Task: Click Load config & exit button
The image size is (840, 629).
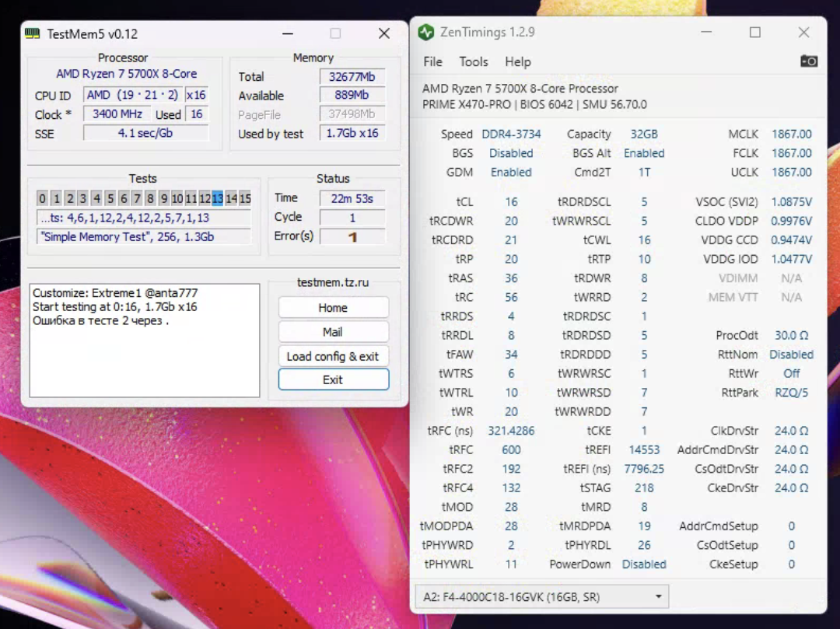Action: tap(333, 356)
